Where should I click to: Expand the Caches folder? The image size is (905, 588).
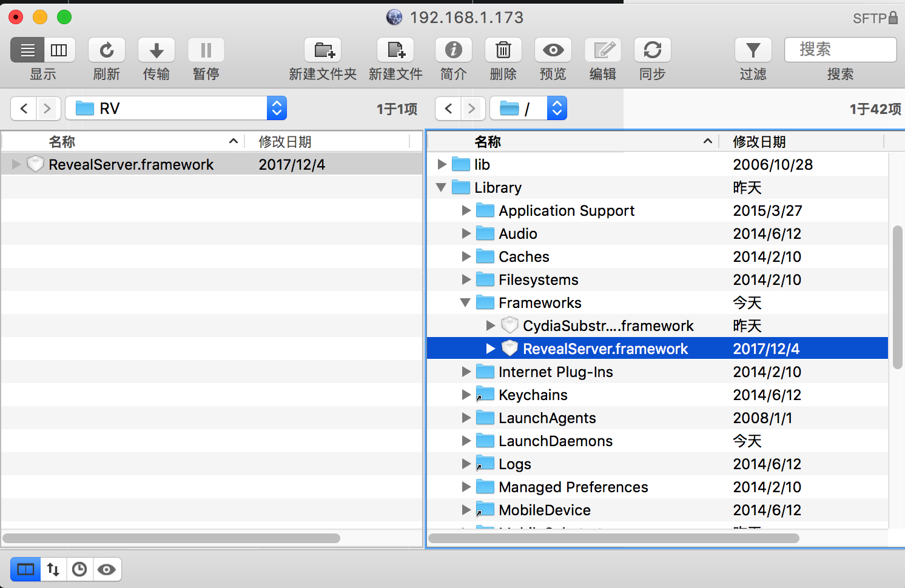(466, 256)
